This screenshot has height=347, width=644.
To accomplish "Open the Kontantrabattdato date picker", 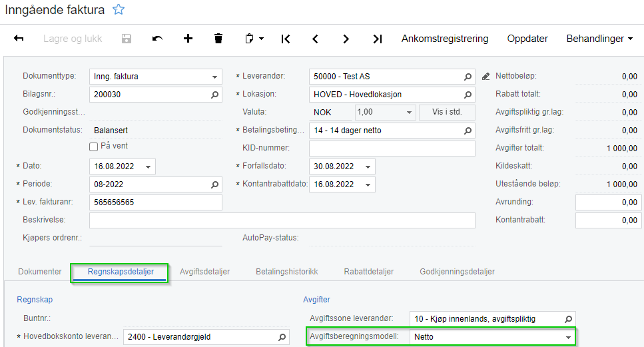I will coord(368,184).
